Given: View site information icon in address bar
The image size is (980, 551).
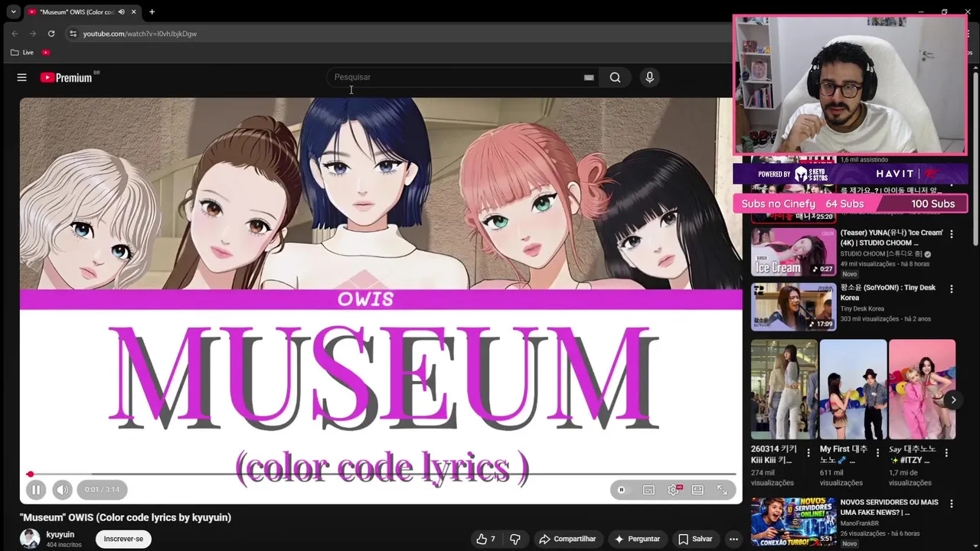Looking at the screenshot, I should [x=73, y=34].
